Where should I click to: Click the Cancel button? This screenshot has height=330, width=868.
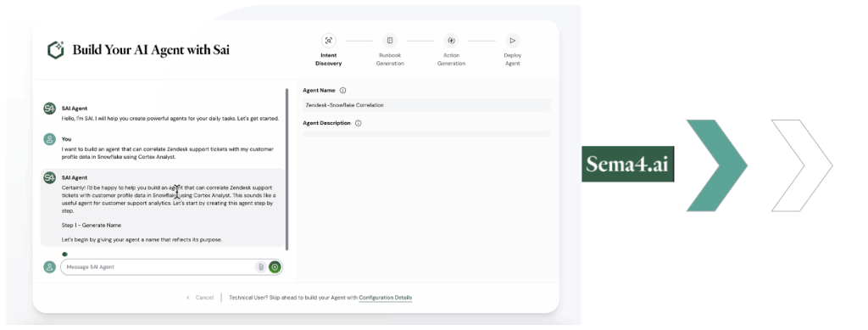[x=200, y=298]
